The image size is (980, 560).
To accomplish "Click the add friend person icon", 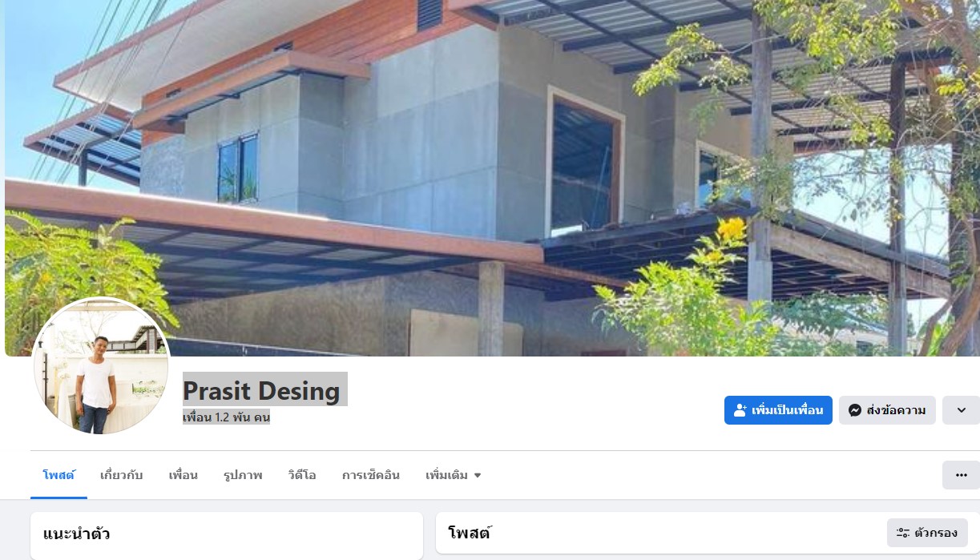I will coord(740,410).
